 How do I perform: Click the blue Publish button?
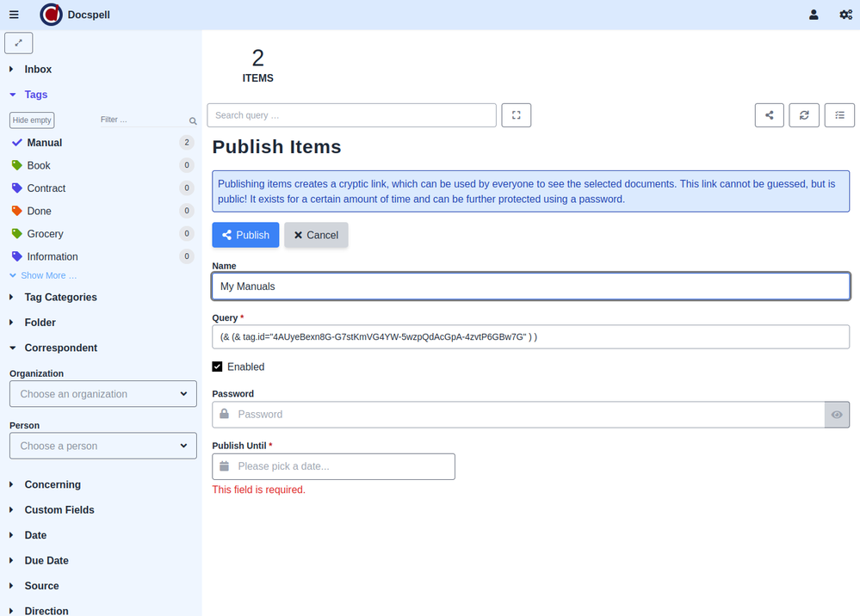pyautogui.click(x=245, y=236)
